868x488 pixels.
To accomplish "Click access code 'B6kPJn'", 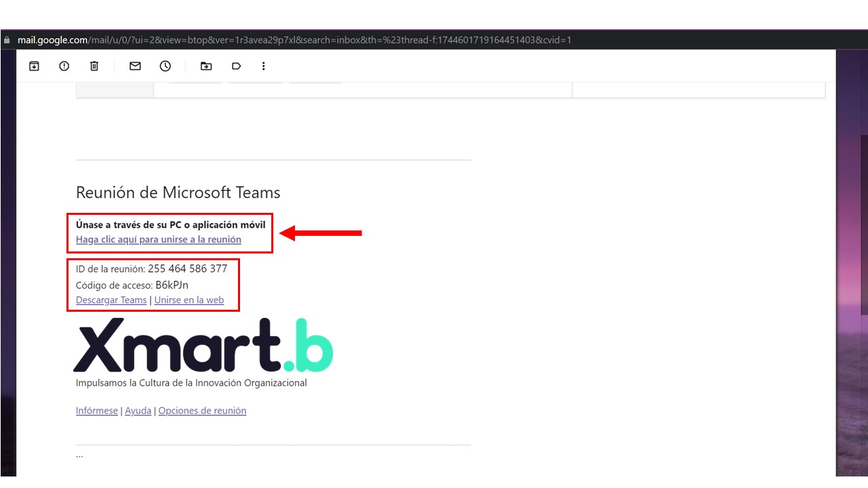I will [x=172, y=285].
